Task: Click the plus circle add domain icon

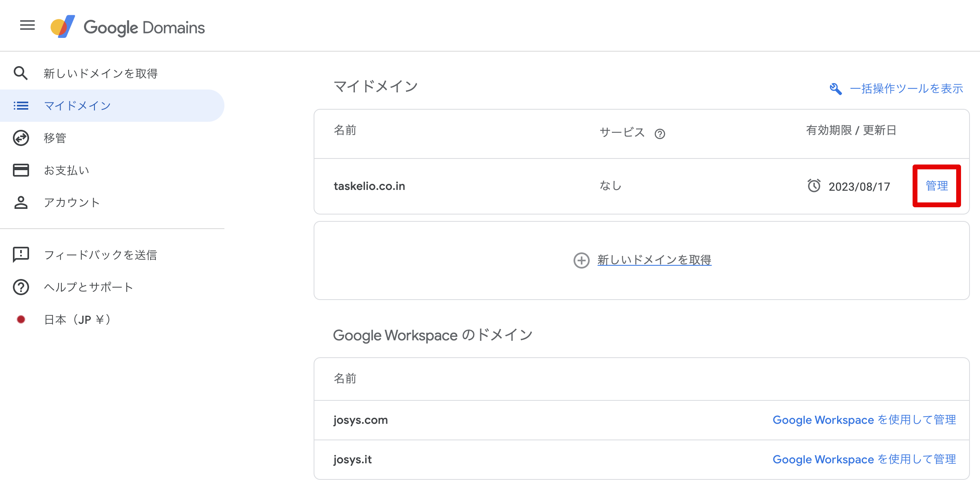Action: [x=581, y=260]
